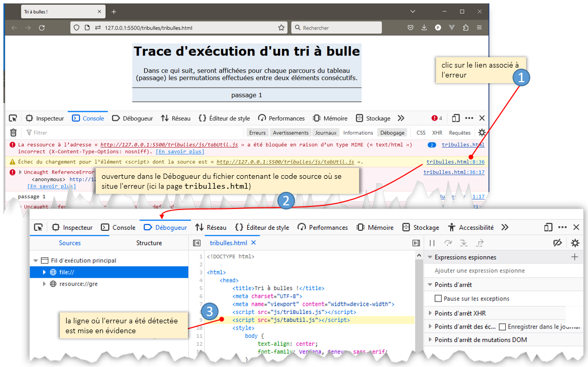588x367 pixels.
Task: Click the bookmark star in address bar
Action: (x=282, y=28)
